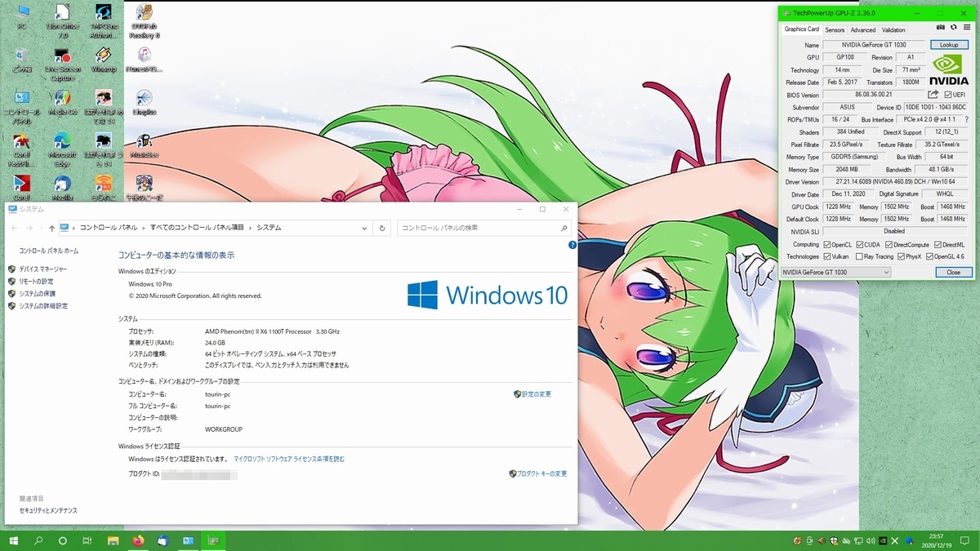Image resolution: width=980 pixels, height=551 pixels.
Task: Toggle the DirectCompute checkbox
Action: pyautogui.click(x=889, y=244)
